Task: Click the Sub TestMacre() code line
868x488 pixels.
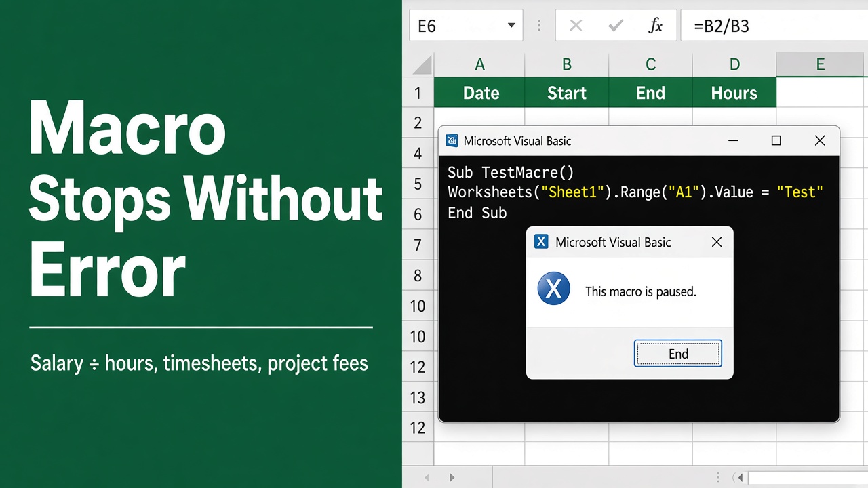Action: click(511, 172)
